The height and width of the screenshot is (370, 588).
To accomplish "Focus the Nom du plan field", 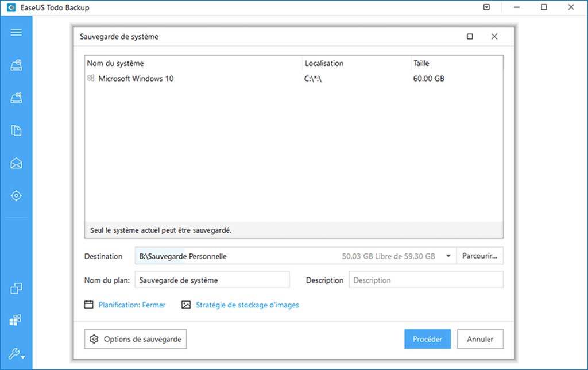I will point(212,280).
